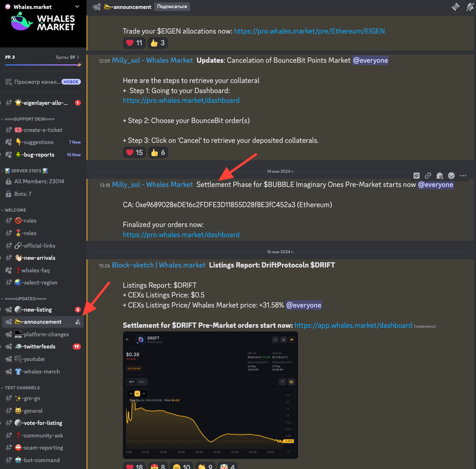
Task: Click the Whales Market server banner logo
Action: [x=43, y=23]
